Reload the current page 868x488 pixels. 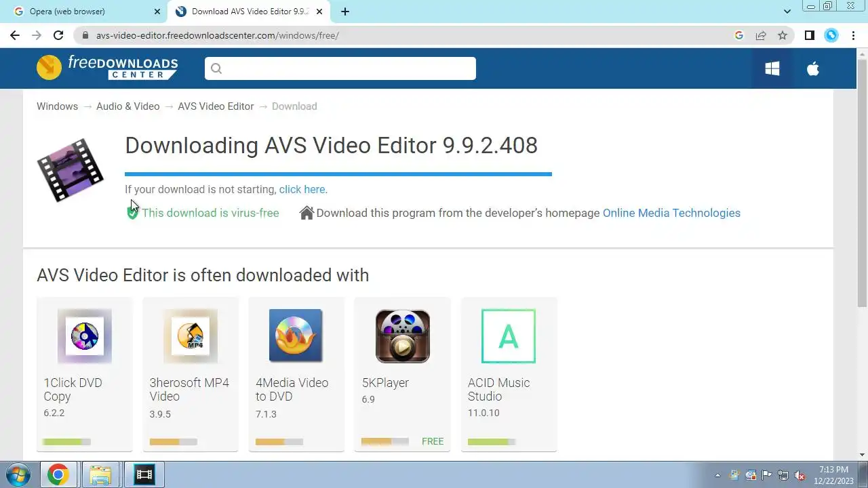tap(58, 35)
